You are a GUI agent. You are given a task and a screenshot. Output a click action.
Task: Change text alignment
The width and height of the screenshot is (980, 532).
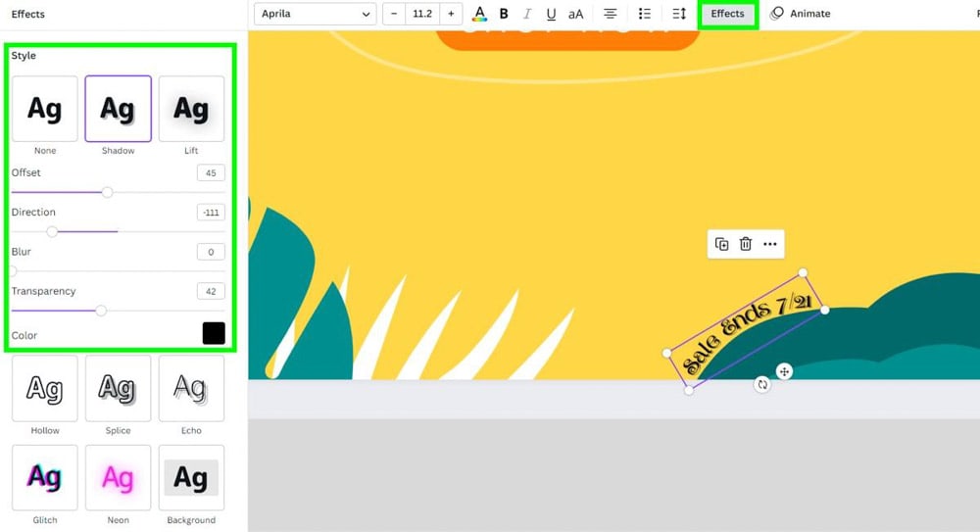click(611, 14)
